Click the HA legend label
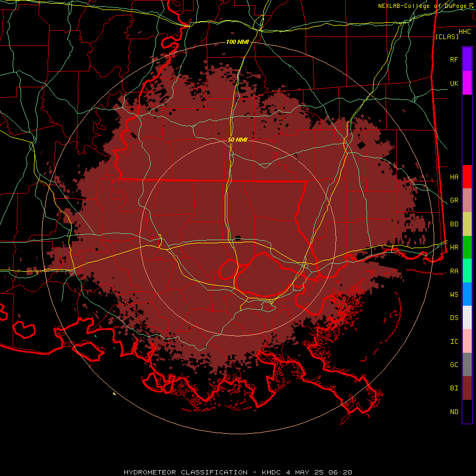The image size is (476, 476). [x=454, y=177]
